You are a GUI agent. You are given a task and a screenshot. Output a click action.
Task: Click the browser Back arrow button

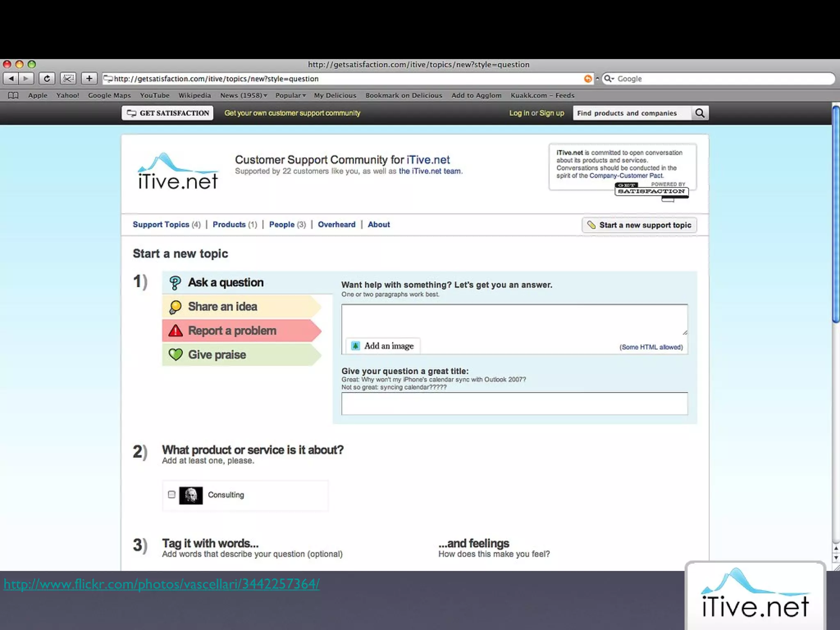(x=11, y=78)
